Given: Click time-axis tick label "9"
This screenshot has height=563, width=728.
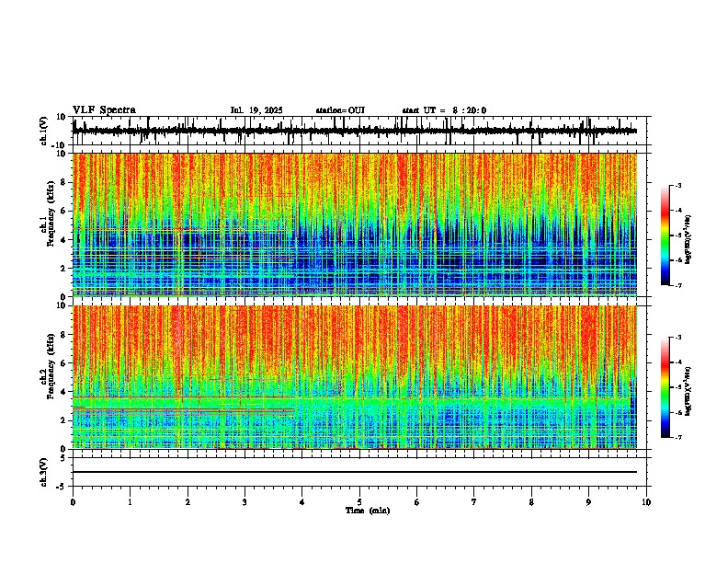Looking at the screenshot, I should 588,502.
